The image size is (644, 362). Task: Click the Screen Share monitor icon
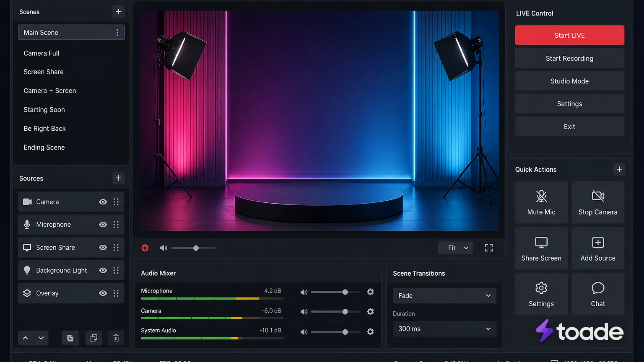[27, 248]
